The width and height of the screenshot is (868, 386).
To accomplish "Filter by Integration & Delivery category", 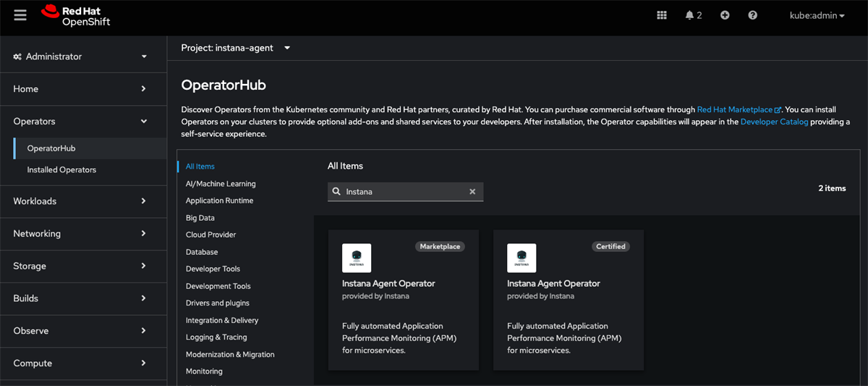I will click(222, 320).
